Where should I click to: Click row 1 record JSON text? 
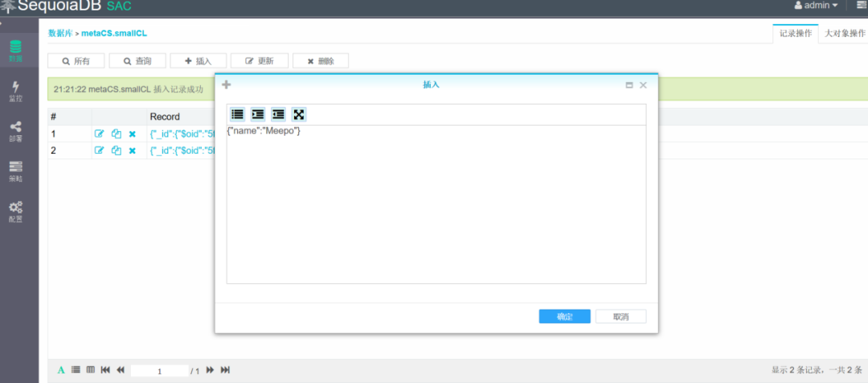point(182,134)
